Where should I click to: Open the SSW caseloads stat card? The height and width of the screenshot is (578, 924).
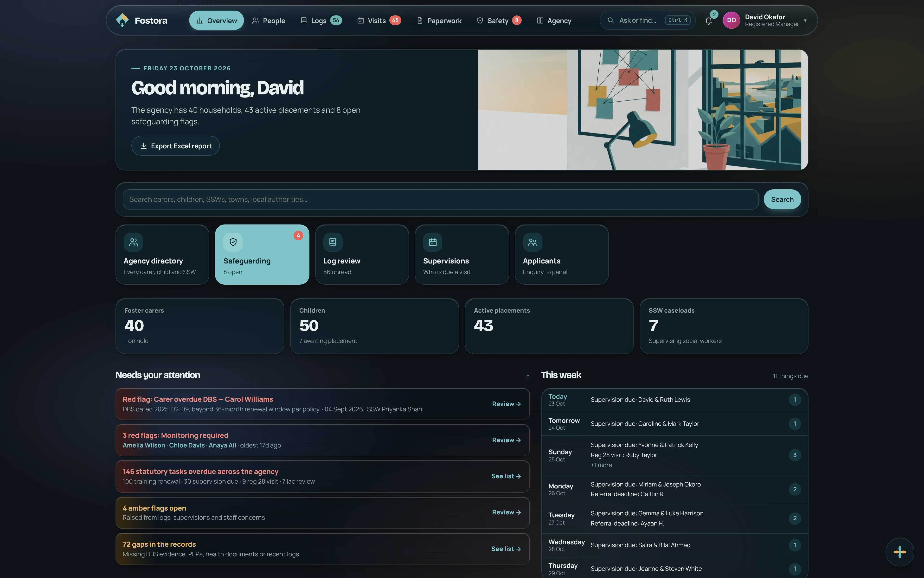coord(724,326)
